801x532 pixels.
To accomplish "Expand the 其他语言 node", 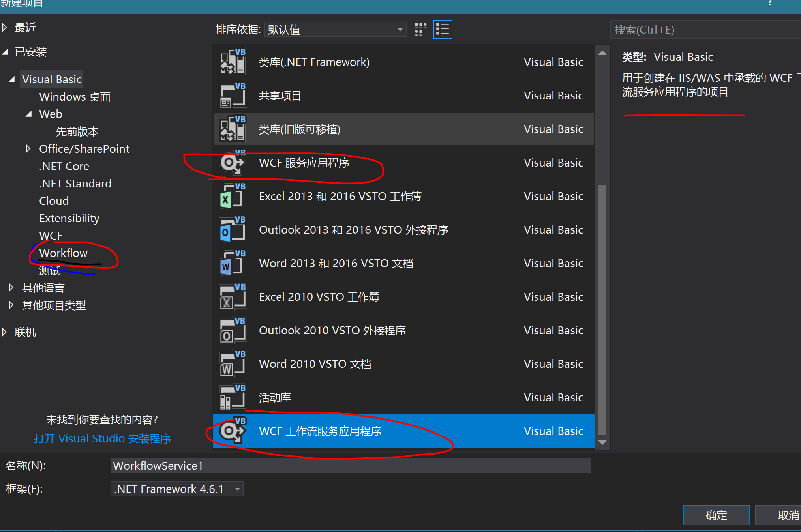I will click(x=11, y=288).
